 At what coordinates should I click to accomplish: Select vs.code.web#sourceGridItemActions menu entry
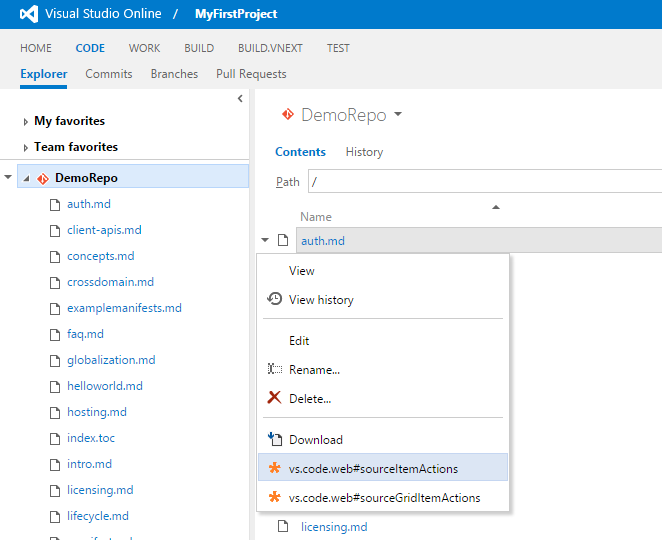(x=383, y=497)
